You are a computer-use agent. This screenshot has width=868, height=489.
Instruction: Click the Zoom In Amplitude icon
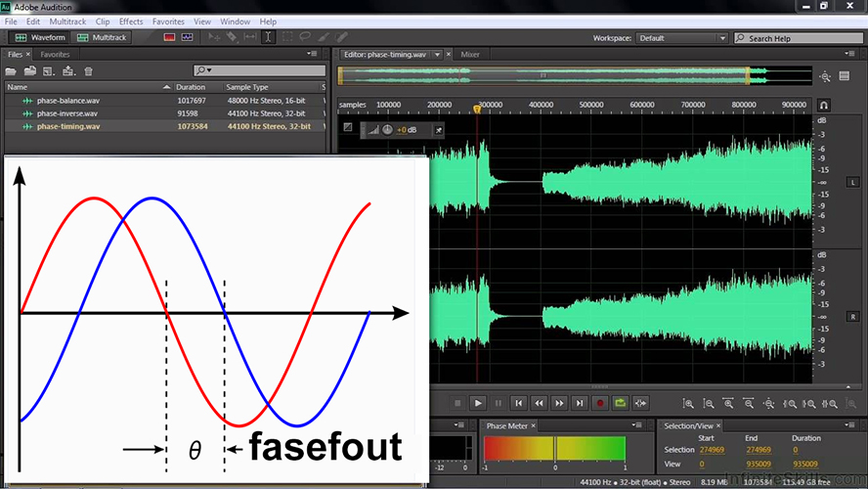tap(688, 404)
